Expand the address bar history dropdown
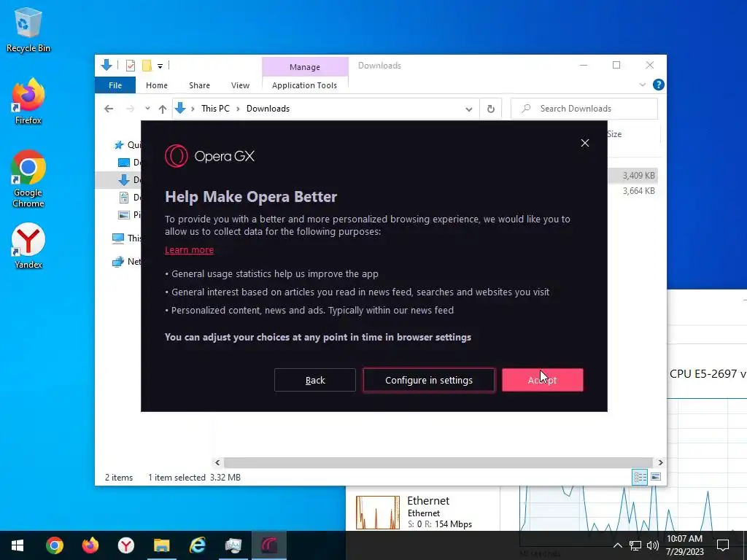 (469, 109)
